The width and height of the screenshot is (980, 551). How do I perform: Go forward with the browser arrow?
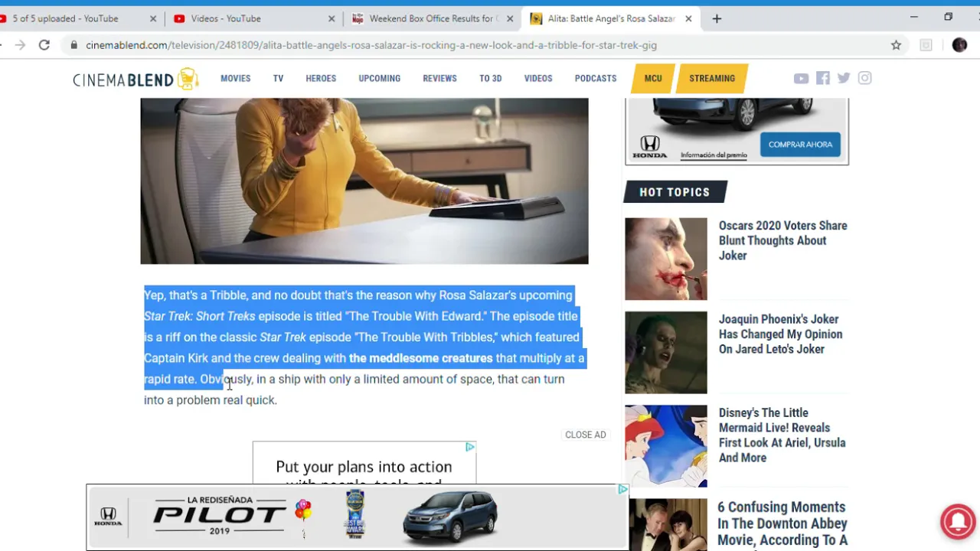(x=20, y=45)
